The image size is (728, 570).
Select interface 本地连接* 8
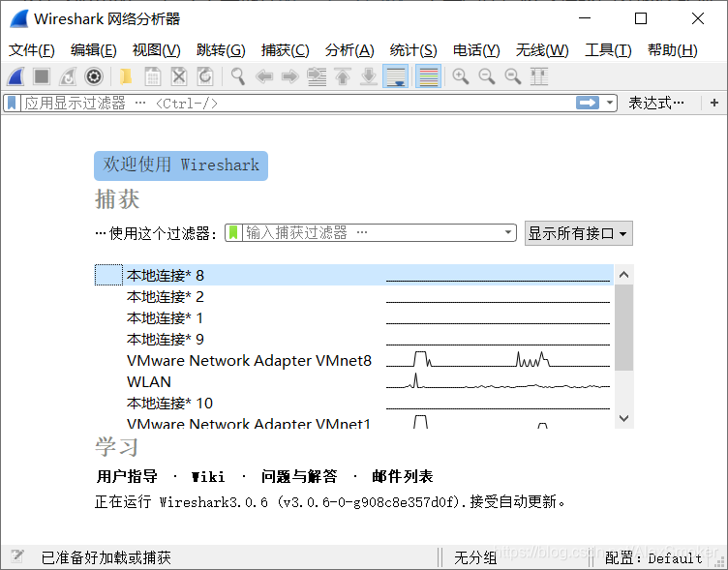point(353,275)
